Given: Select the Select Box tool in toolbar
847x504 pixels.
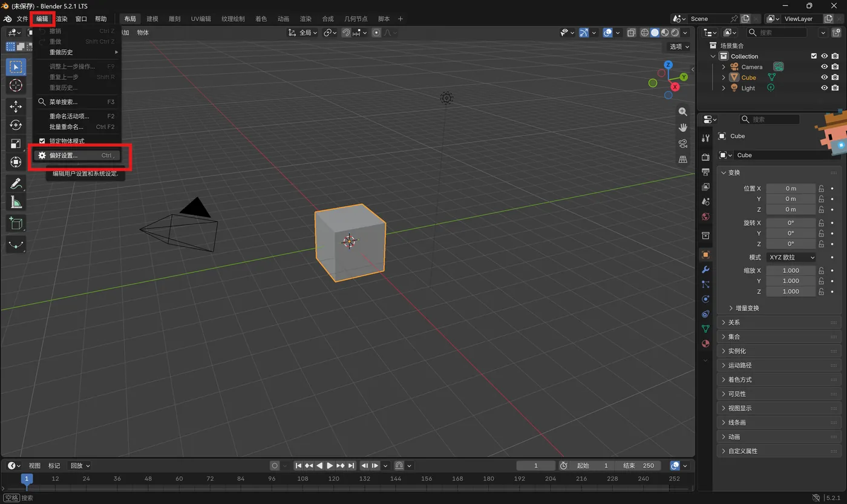Looking at the screenshot, I should pos(16,67).
